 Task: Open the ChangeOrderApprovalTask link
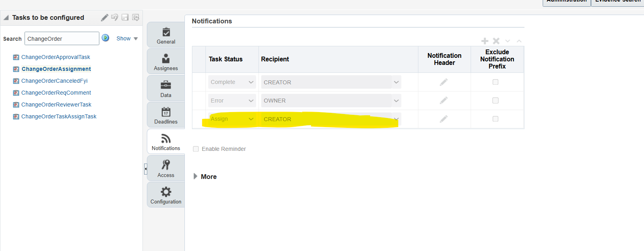(55, 57)
